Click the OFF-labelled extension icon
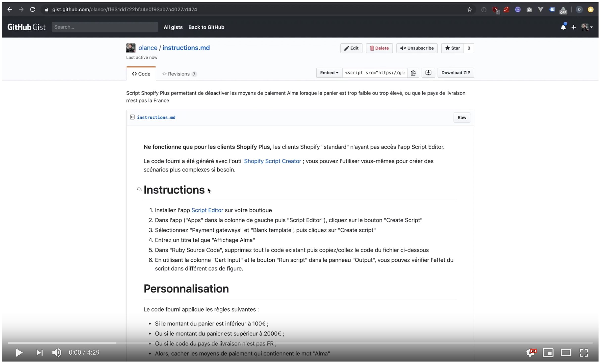The height and width of the screenshot is (364, 601). [x=563, y=10]
